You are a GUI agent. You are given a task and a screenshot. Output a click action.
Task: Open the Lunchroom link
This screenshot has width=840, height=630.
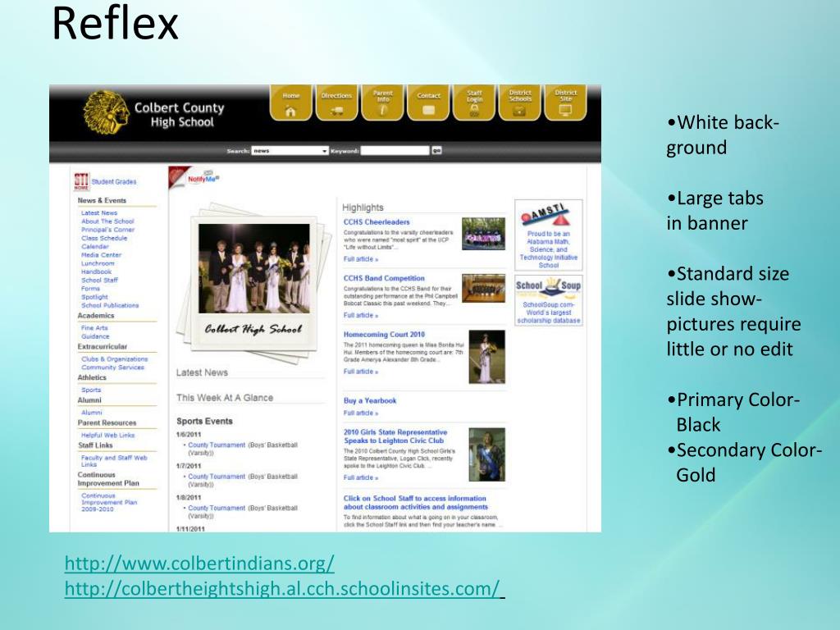click(98, 263)
